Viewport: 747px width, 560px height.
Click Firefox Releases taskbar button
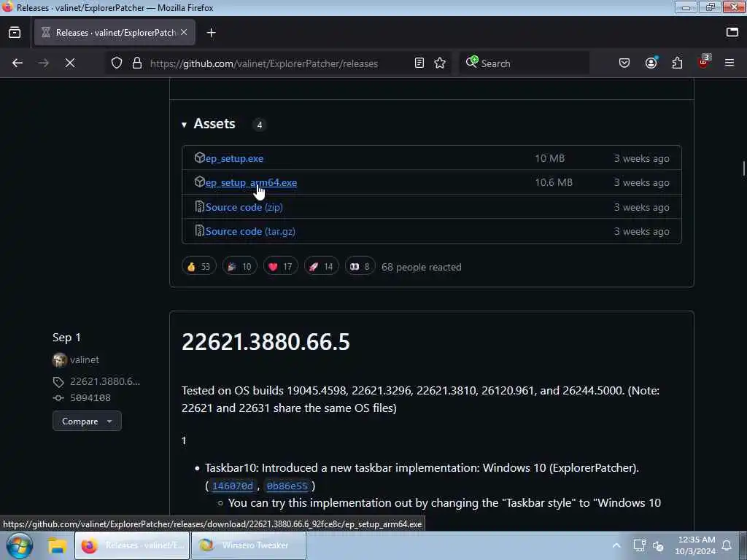tap(132, 545)
